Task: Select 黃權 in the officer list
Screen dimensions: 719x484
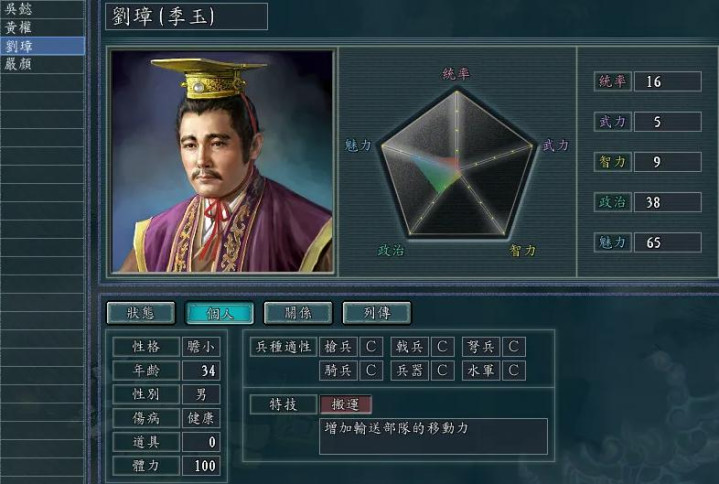Action: 42,28
